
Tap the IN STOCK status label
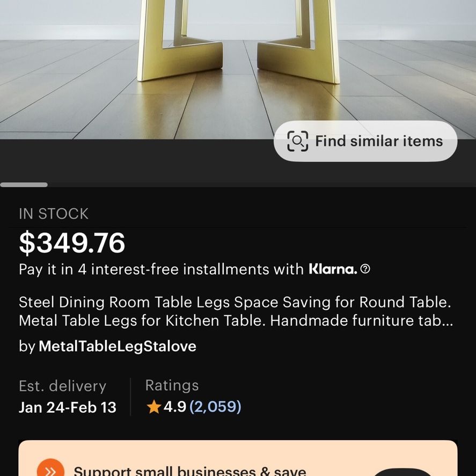tap(54, 214)
